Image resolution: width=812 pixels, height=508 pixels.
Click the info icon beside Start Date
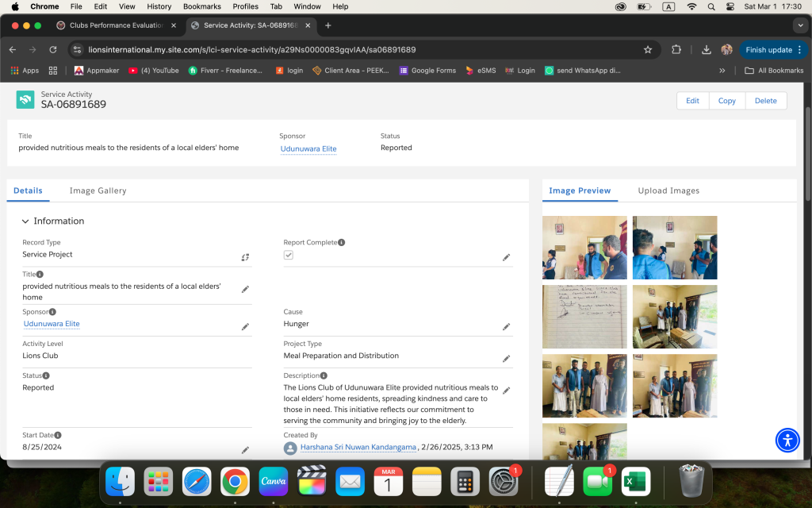pyautogui.click(x=58, y=435)
